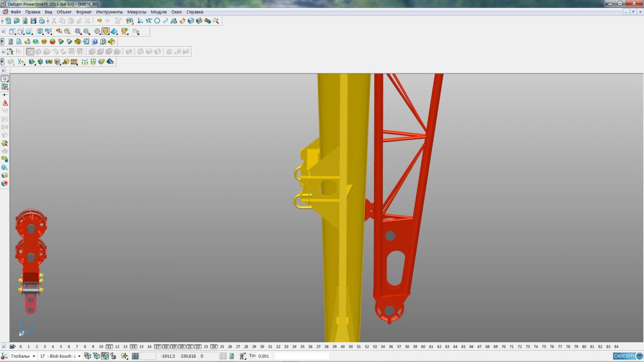Print the model using the printer icon

42,20
